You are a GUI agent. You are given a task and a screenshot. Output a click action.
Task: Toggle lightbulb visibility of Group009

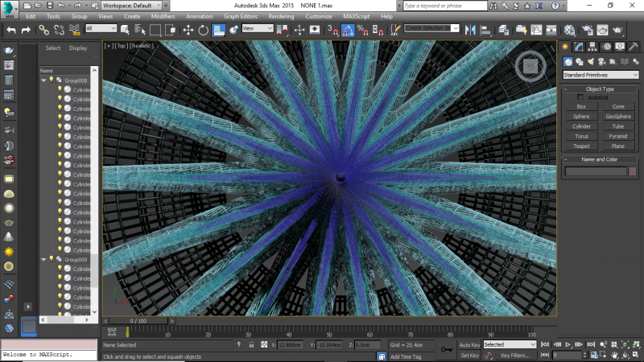(x=52, y=259)
